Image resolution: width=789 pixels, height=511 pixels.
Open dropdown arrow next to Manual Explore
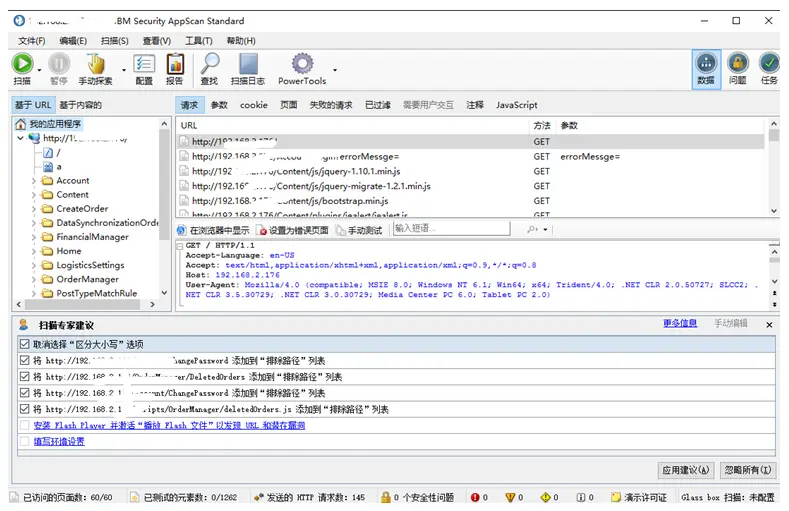[124, 70]
